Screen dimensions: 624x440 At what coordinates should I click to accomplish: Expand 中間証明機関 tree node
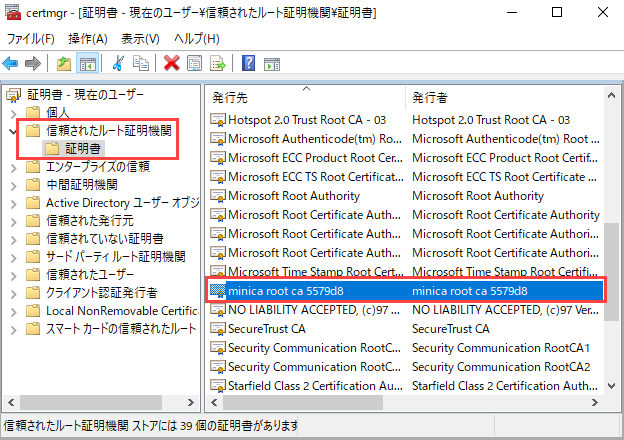(x=14, y=186)
